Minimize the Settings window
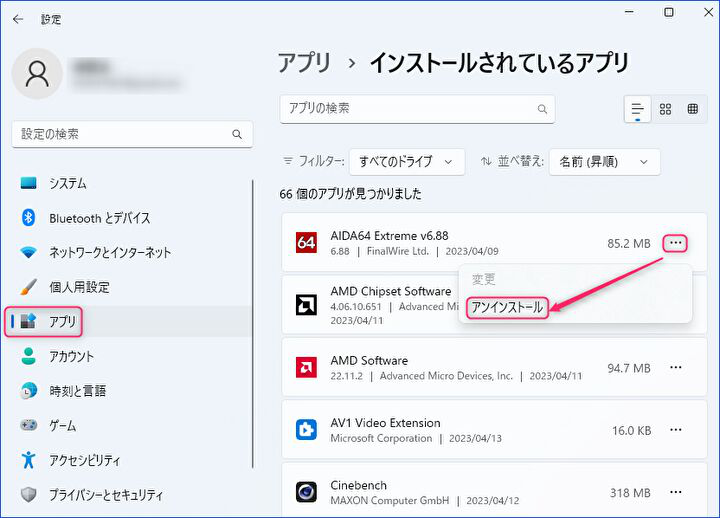The image size is (720, 518). click(630, 12)
